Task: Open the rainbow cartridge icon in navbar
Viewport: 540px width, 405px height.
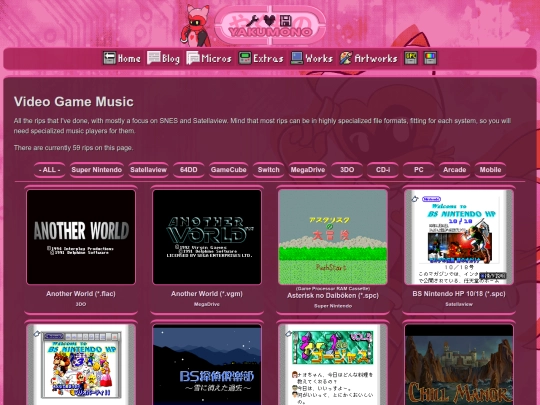Action: click(430, 58)
